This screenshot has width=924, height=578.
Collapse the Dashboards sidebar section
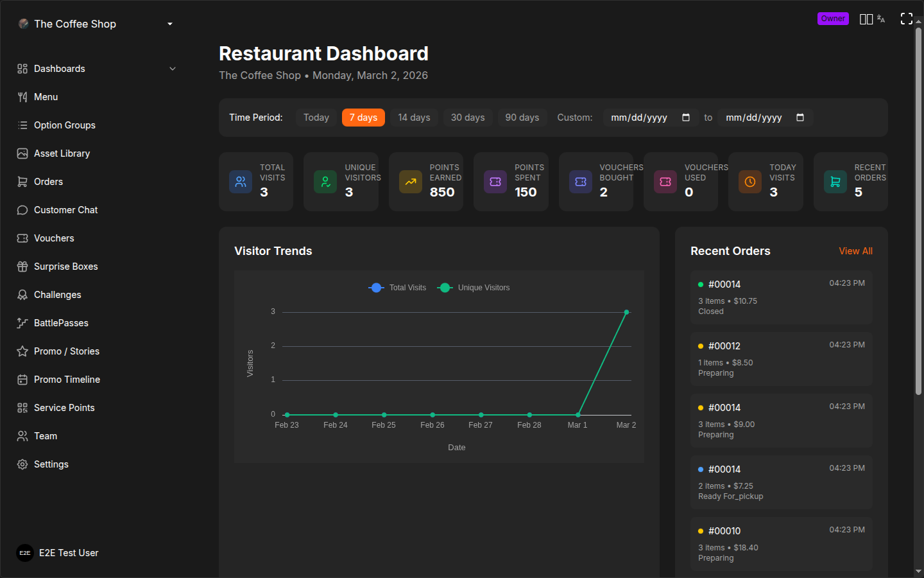click(x=172, y=68)
